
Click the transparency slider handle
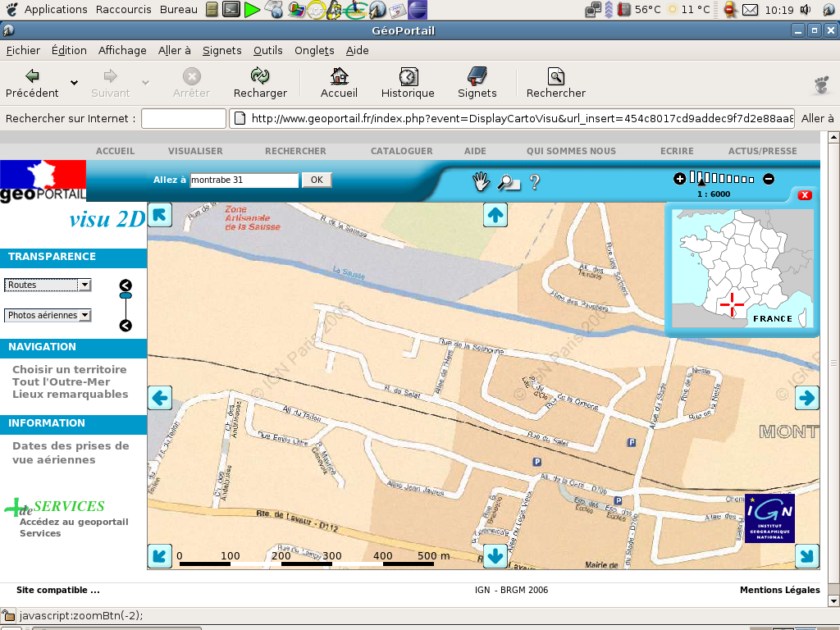point(126,295)
